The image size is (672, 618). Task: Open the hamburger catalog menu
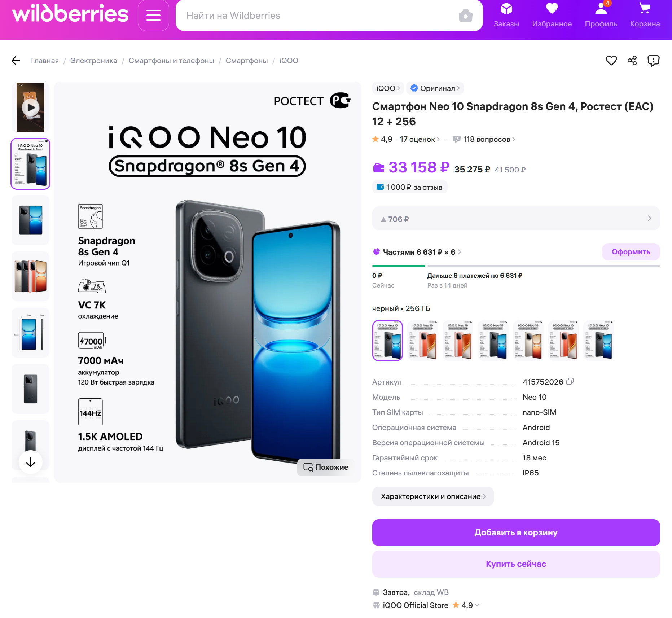tap(153, 16)
